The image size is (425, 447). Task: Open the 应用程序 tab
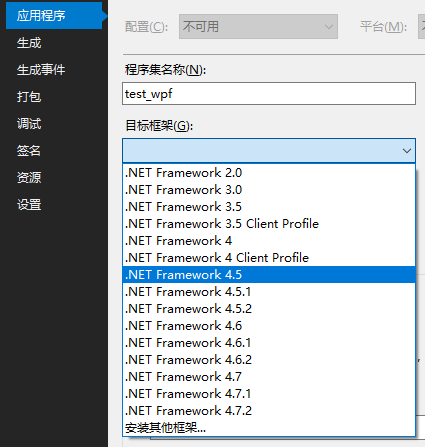[x=54, y=16]
